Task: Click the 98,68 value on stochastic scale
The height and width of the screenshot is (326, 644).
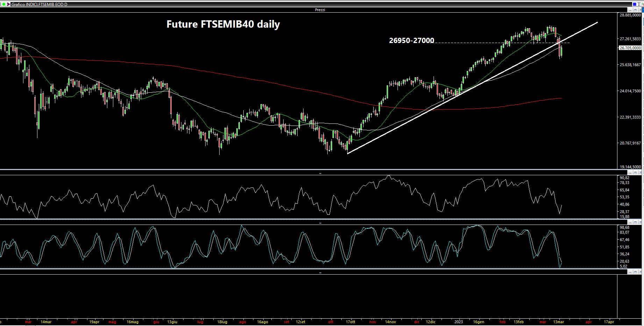Action: pyautogui.click(x=624, y=227)
